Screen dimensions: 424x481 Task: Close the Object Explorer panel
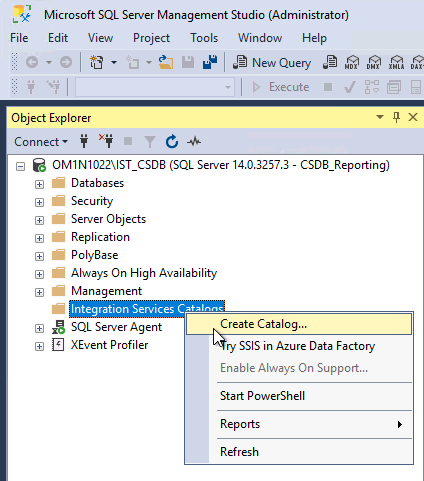(x=413, y=117)
